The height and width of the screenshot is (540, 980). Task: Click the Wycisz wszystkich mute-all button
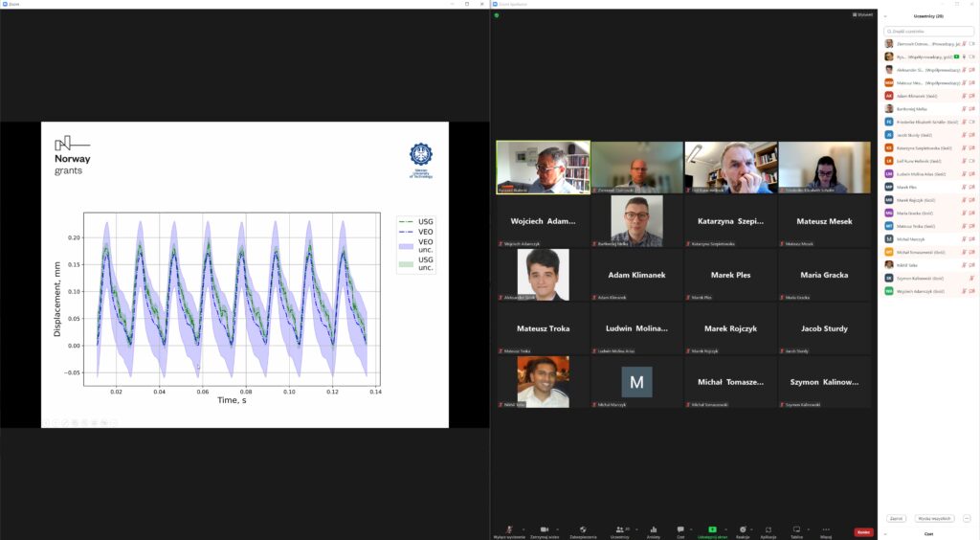[x=935, y=518]
